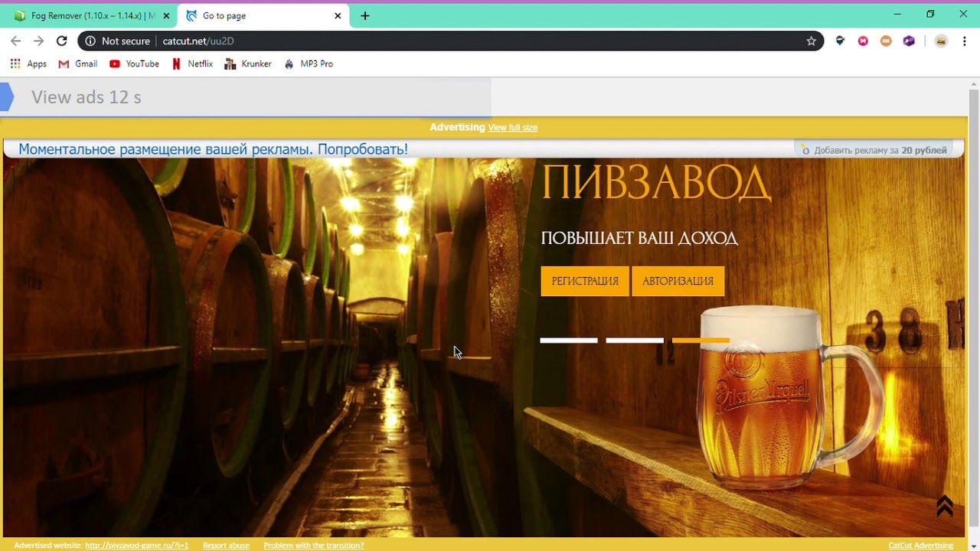Open the MP3 Pro bookmark
Screen dimensions: 980x551
pyautogui.click(x=309, y=64)
